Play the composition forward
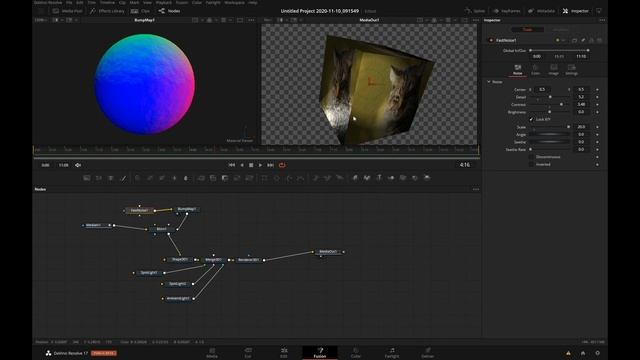This screenshot has height=360, width=640. coord(260,165)
